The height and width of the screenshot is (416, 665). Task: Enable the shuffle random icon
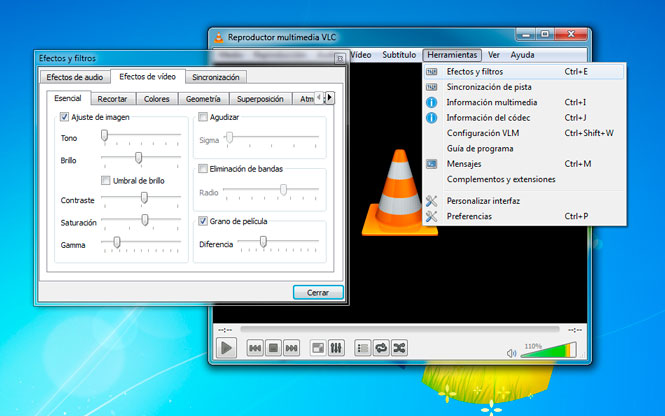(x=399, y=348)
